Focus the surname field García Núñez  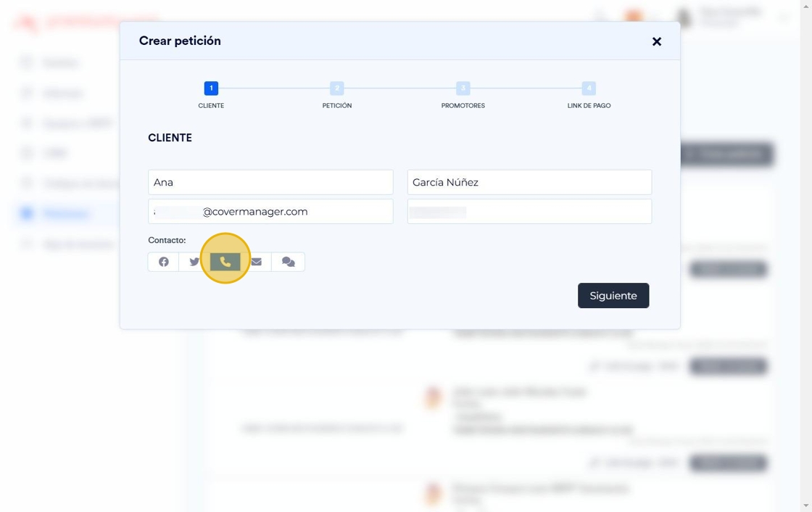point(529,182)
